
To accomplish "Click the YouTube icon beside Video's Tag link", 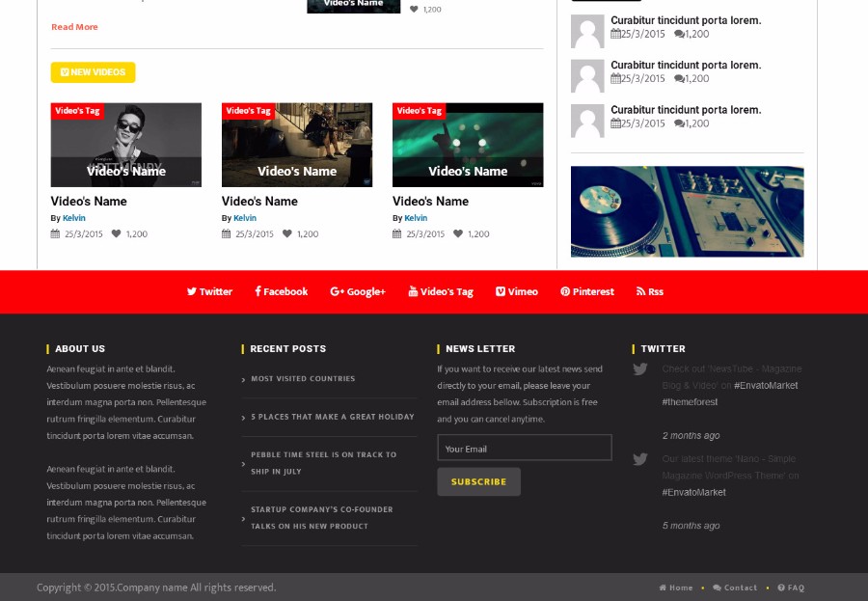I will click(413, 291).
